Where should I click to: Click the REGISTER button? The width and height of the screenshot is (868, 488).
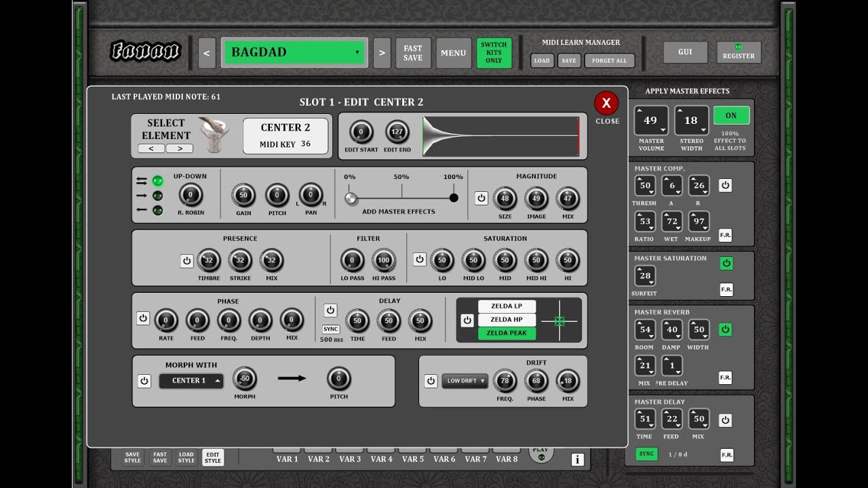738,52
